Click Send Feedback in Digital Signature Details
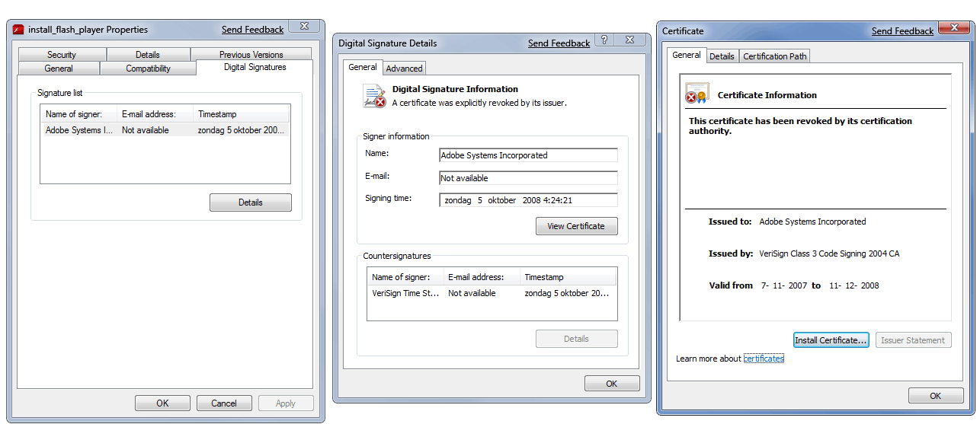This screenshot has height=424, width=980. coord(559,43)
